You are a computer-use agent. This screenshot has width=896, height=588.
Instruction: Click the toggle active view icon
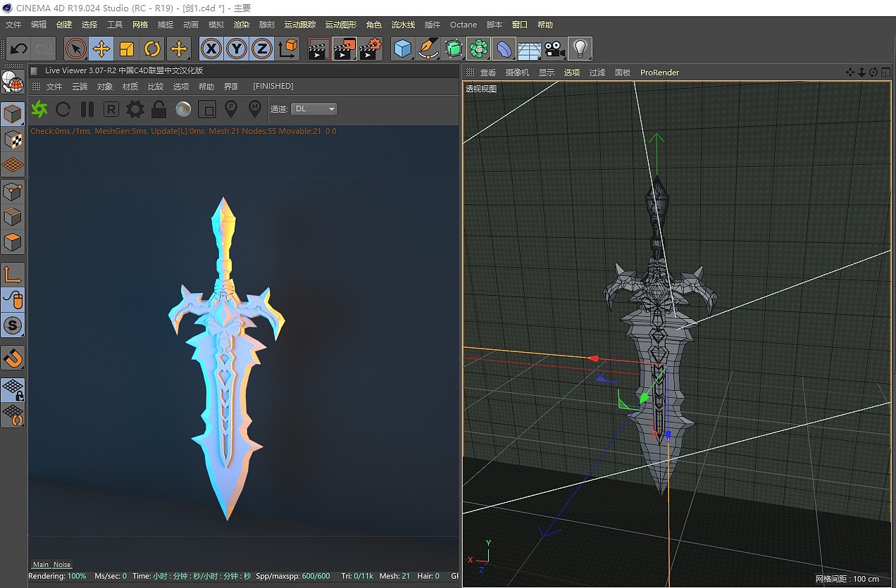click(885, 73)
